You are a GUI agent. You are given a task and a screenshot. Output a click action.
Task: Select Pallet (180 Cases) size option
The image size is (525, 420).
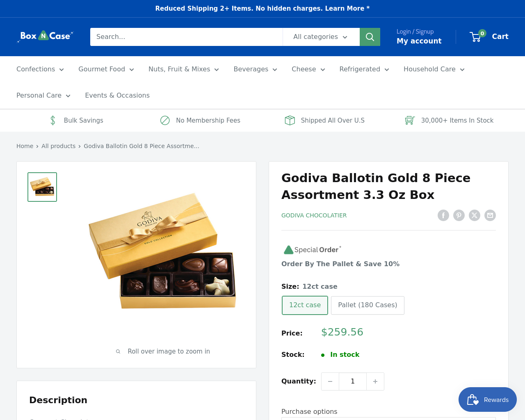(x=367, y=305)
